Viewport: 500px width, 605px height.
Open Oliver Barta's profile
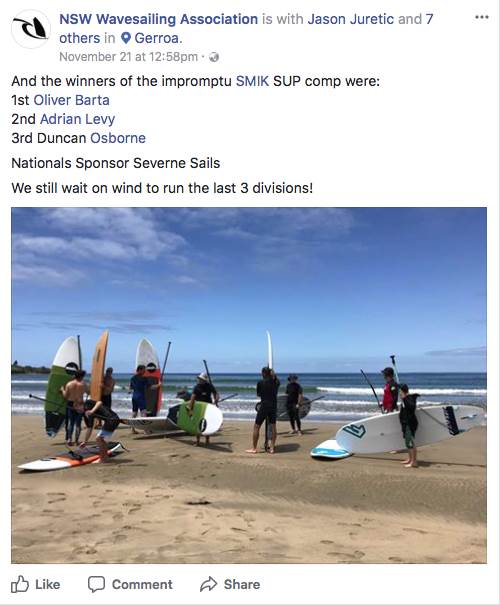pos(71,100)
